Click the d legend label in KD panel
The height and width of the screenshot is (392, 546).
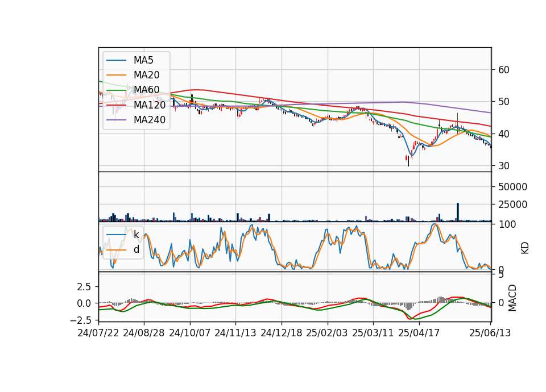[x=136, y=249]
